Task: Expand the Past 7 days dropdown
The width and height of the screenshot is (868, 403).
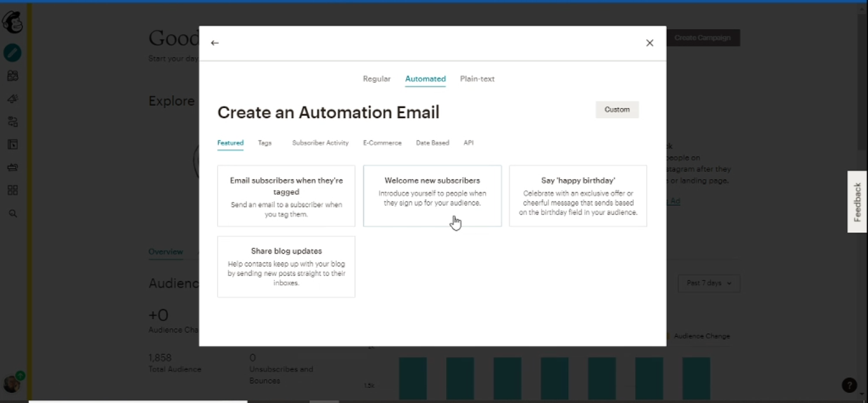Action: [x=709, y=283]
